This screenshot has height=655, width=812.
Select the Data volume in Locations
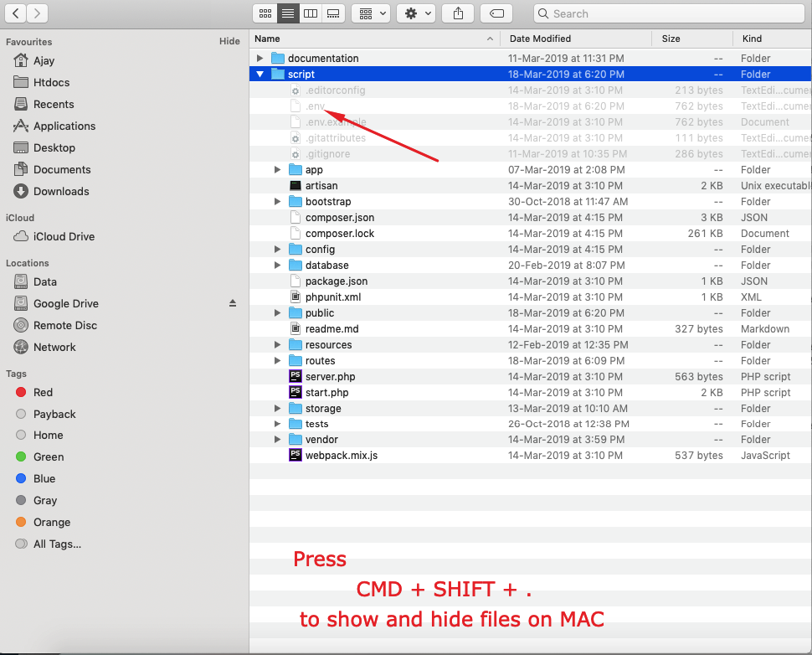point(45,282)
